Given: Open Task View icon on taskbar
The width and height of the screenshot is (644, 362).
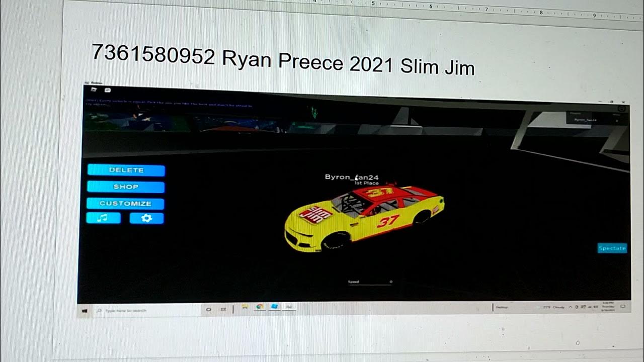Looking at the screenshot, I should [x=224, y=309].
